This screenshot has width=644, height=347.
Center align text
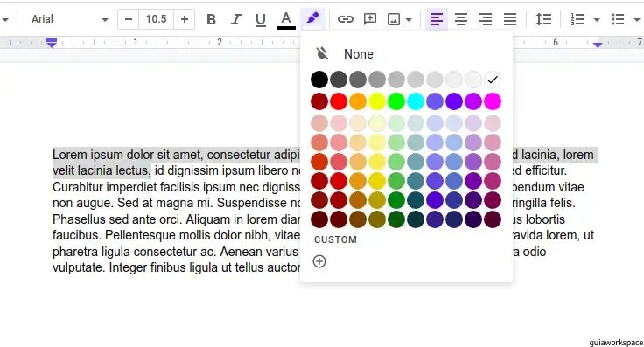point(461,19)
